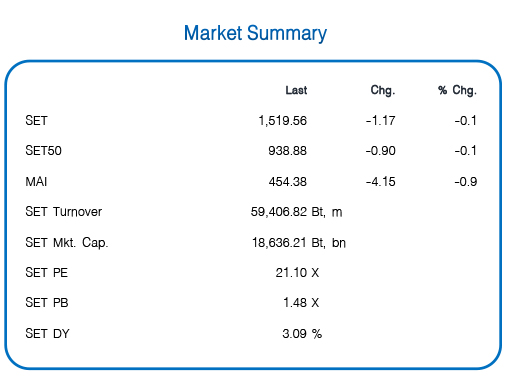
Task: Click the turnover value 59,406.82
Action: tap(279, 212)
